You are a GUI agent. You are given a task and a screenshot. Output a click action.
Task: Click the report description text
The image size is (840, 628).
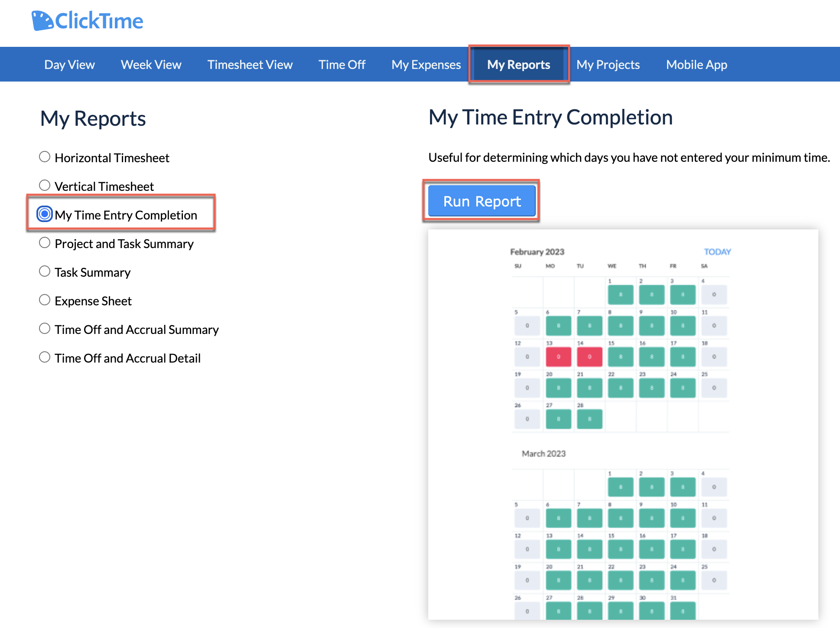point(629,157)
